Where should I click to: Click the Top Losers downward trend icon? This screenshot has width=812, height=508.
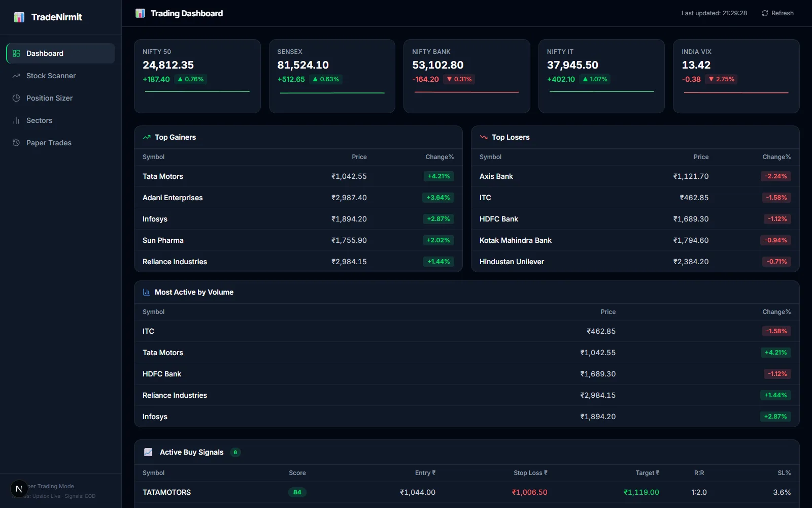point(484,137)
